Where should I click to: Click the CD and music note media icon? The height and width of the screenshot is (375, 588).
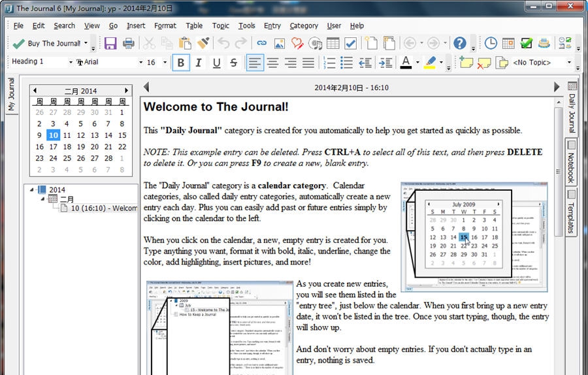pos(316,44)
